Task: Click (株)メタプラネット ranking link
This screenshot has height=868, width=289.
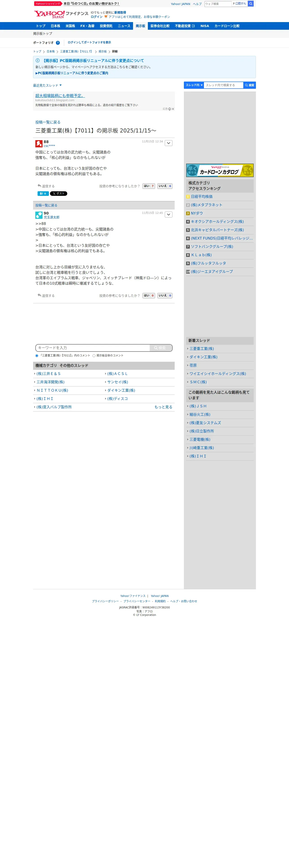Action: (207, 205)
